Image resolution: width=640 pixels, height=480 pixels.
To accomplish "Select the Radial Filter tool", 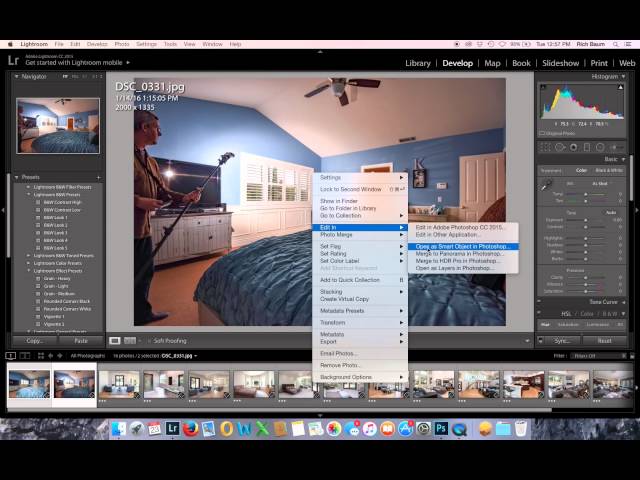I will (x=600, y=147).
